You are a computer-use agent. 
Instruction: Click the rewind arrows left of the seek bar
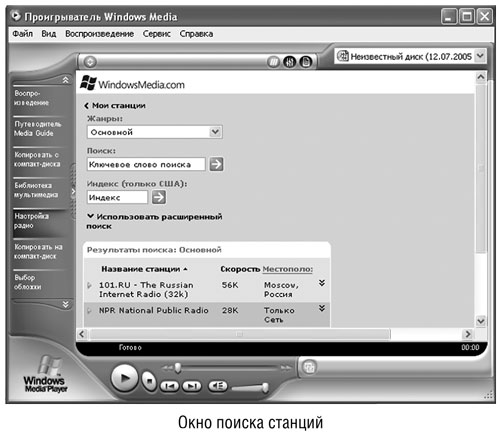[167, 368]
